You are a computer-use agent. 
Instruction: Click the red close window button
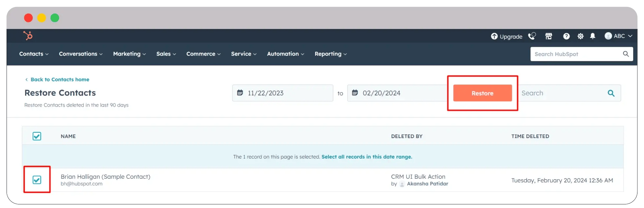pyautogui.click(x=29, y=18)
